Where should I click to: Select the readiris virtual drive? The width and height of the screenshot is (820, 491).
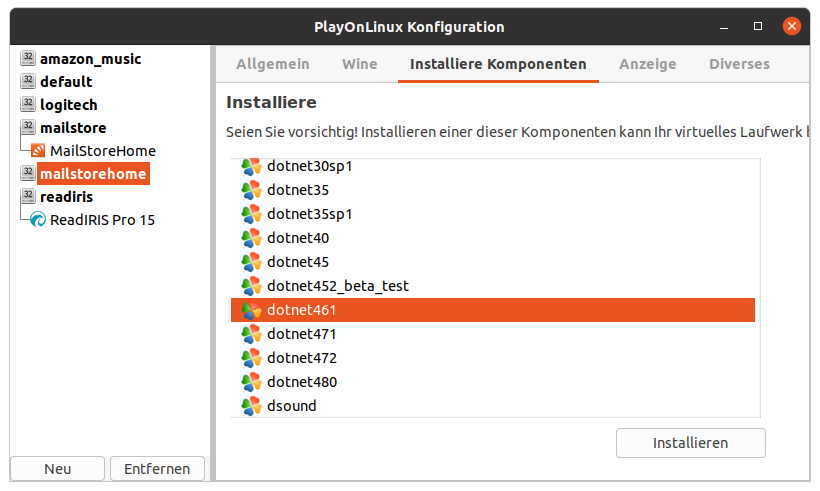click(67, 197)
